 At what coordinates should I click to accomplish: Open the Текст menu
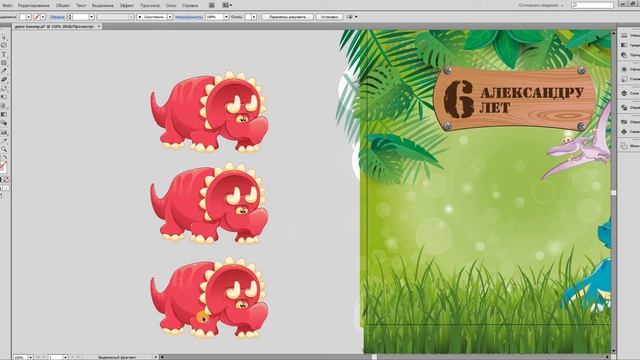(x=81, y=6)
